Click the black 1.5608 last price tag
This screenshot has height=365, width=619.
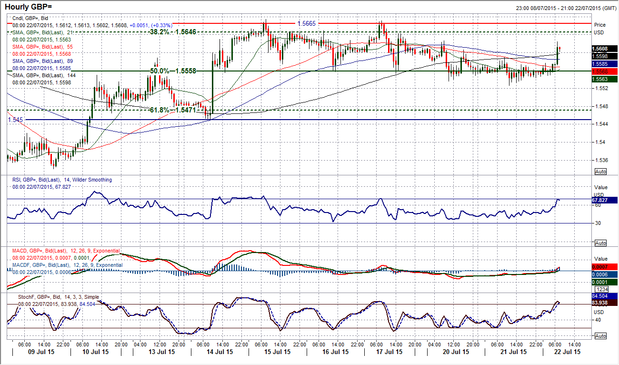click(x=604, y=49)
